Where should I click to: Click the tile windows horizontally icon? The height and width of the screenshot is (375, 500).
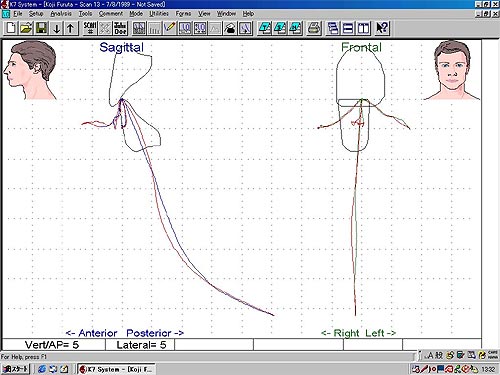click(x=348, y=28)
